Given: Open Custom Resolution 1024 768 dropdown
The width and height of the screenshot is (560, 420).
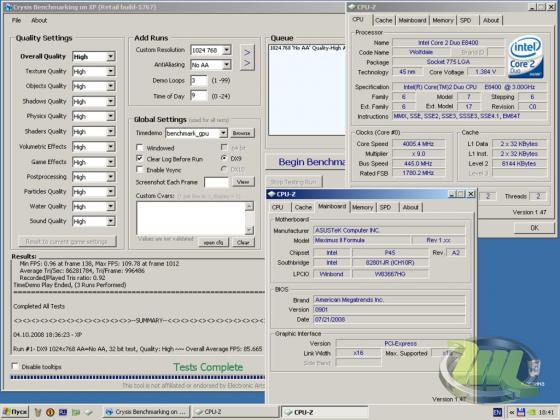Looking at the screenshot, I should pyautogui.click(x=226, y=50).
